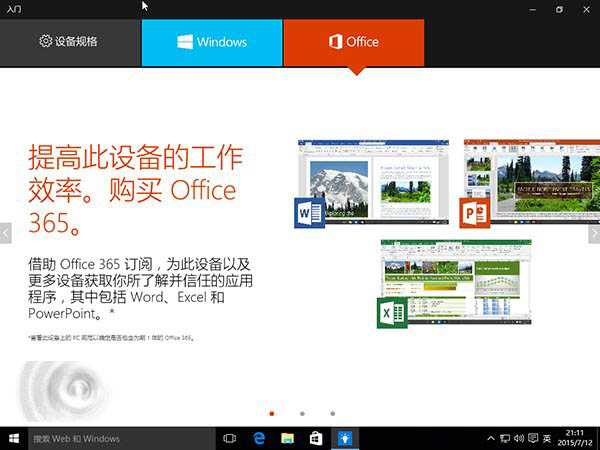Select the third carousel page dot
This screenshot has height=450, width=600.
coord(333,413)
